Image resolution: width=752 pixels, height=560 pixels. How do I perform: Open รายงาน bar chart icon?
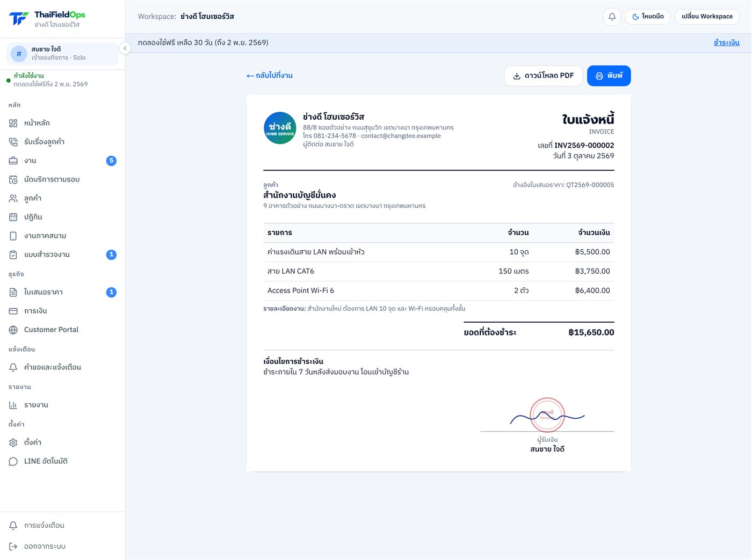pos(13,405)
